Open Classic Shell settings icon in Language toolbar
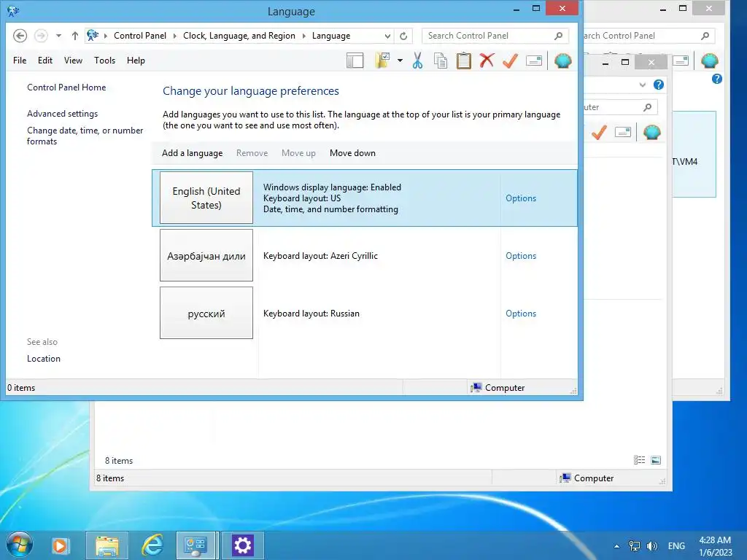This screenshot has height=560, width=747. click(563, 61)
